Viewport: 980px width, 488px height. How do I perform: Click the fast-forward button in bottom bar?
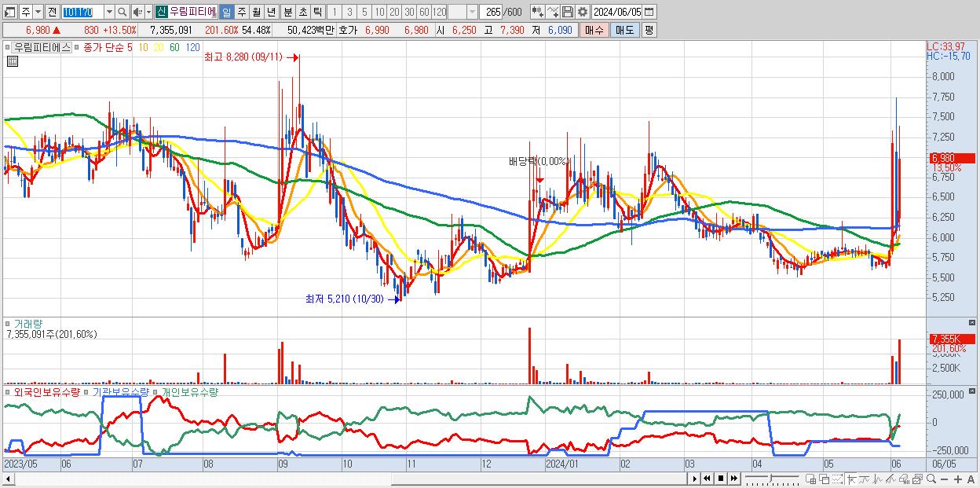(x=733, y=479)
